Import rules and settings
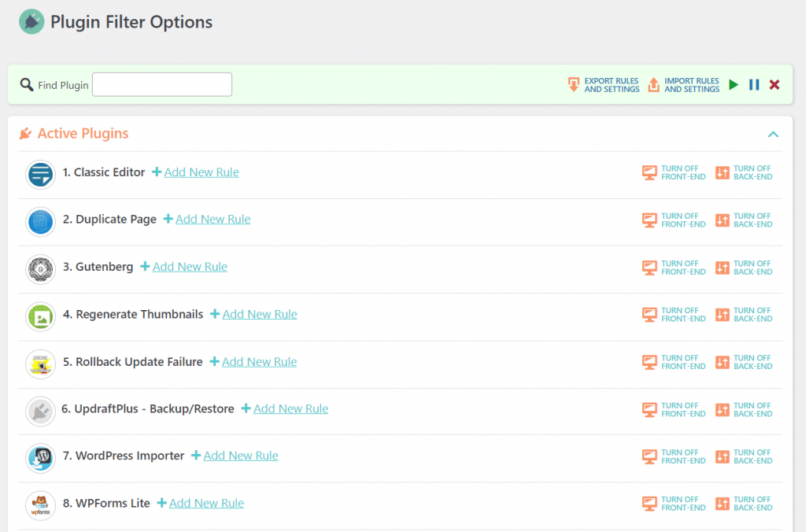806x532 pixels. click(x=683, y=85)
